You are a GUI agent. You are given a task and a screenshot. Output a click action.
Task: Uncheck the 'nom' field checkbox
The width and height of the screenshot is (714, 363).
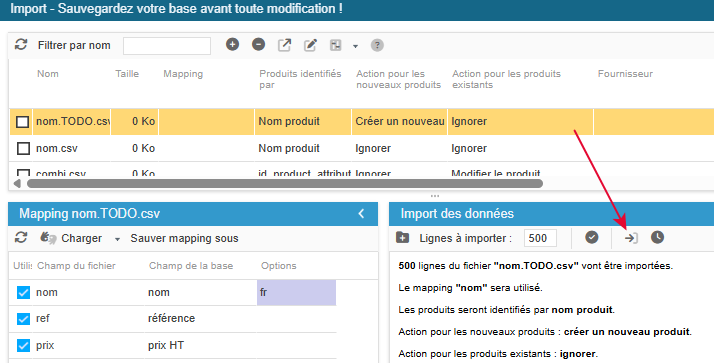(x=23, y=292)
